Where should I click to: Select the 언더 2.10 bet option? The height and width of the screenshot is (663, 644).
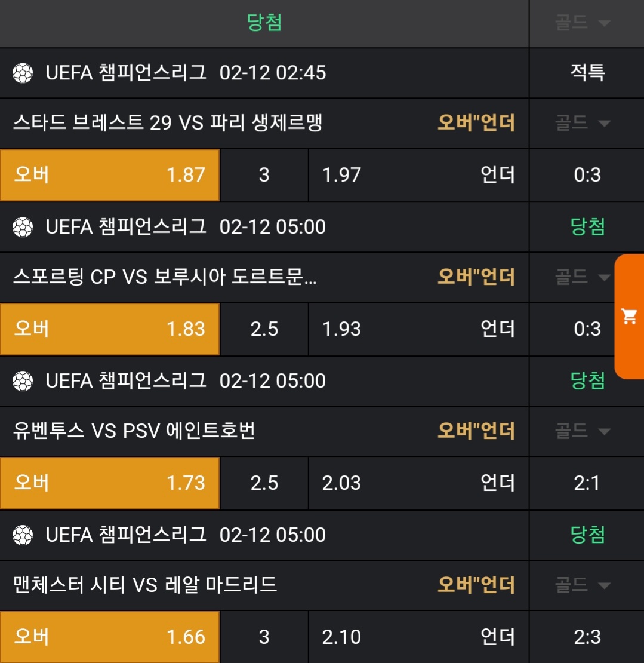418,637
